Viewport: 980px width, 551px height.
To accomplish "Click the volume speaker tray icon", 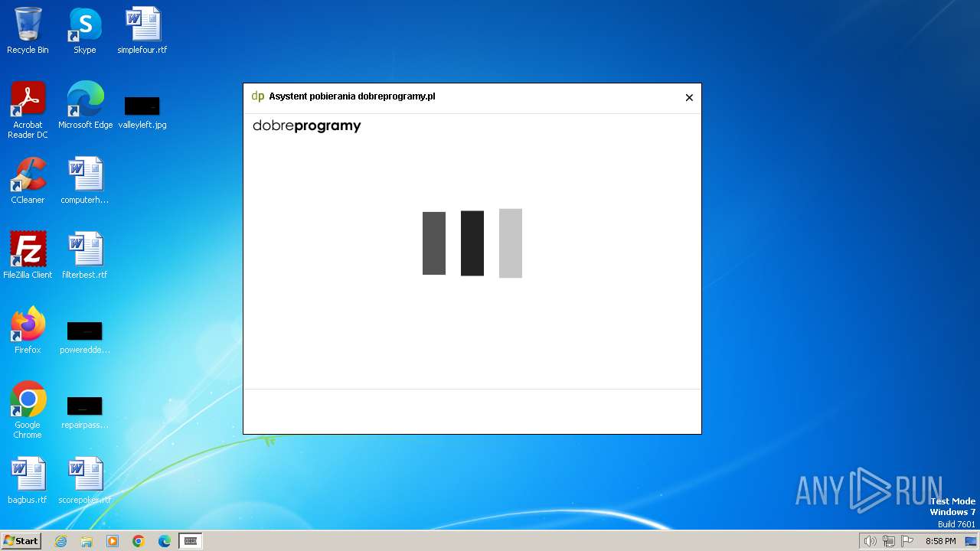I will tap(870, 541).
